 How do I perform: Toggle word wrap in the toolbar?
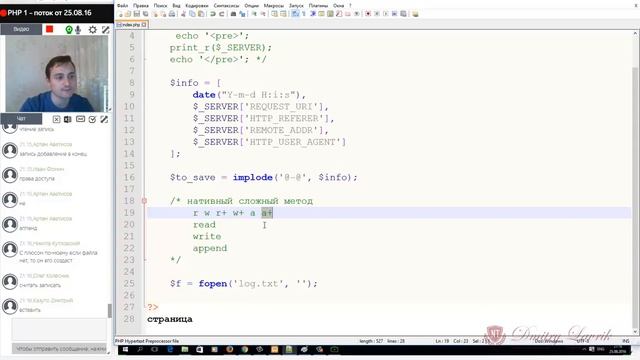click(x=296, y=14)
